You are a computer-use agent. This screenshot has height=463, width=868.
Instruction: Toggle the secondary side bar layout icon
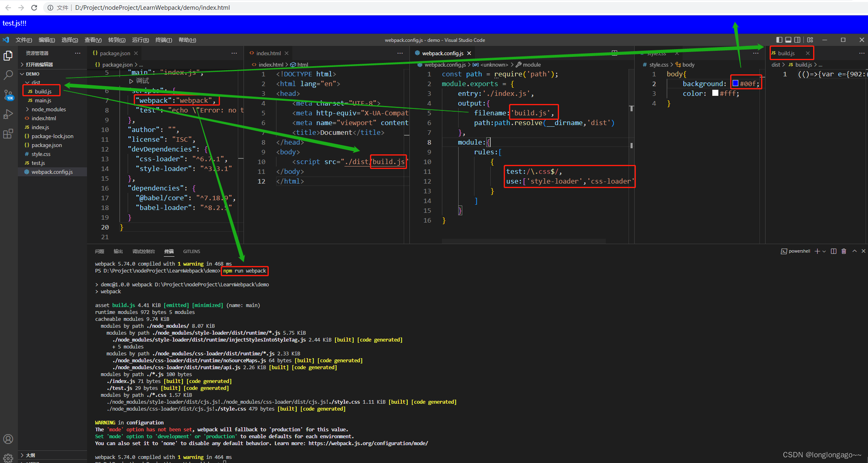[x=797, y=40]
